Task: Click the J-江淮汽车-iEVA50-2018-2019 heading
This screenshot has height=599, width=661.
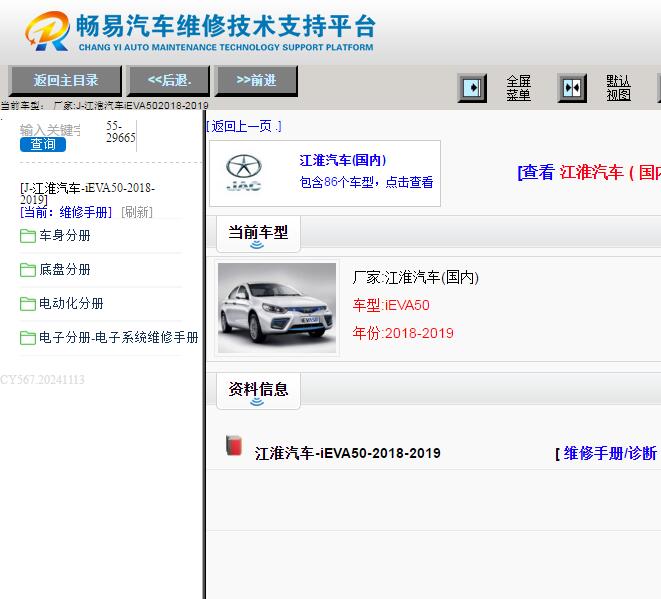Action: tap(87, 193)
